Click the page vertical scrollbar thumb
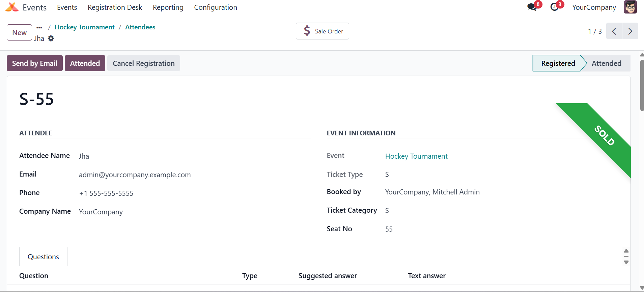Screen dimensions: 644x292 pyautogui.click(x=642, y=85)
